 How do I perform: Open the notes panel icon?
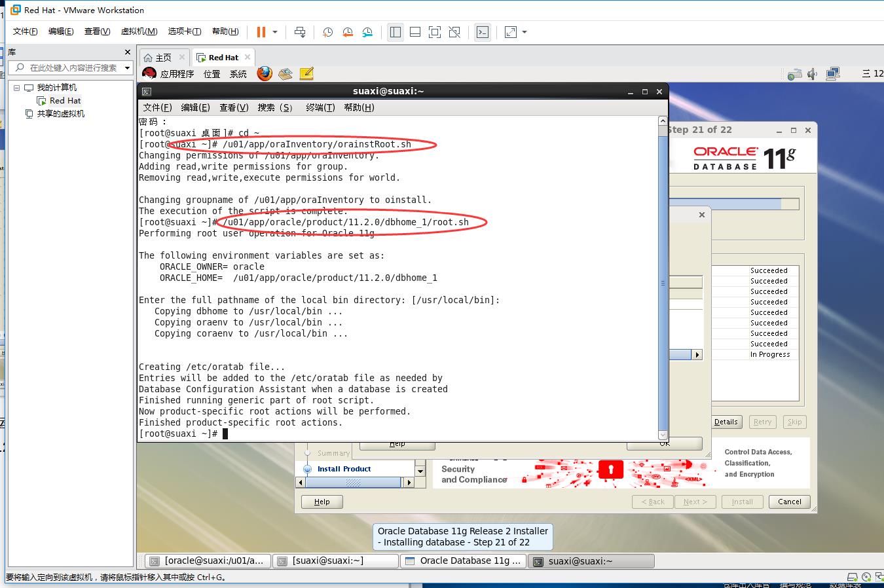click(x=306, y=73)
